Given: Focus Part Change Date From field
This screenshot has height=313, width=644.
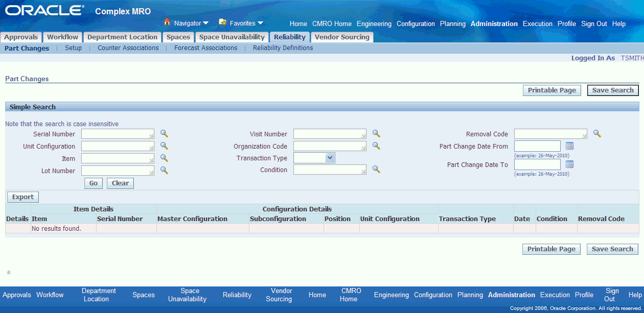Looking at the screenshot, I should point(537,146).
